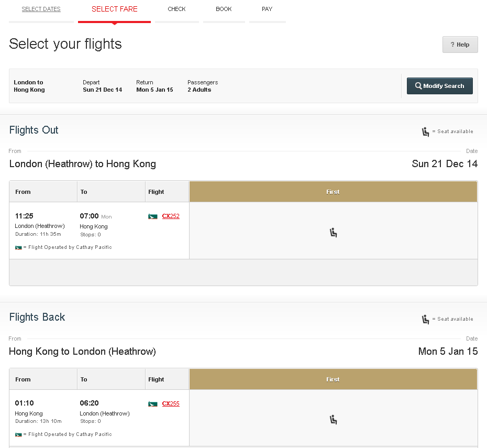Select First class seat on outbound CX252
The image size is (487, 448).
click(x=333, y=232)
